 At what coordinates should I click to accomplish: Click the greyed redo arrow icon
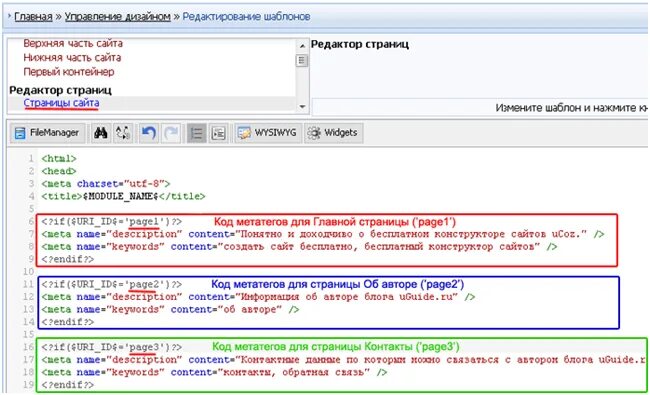pyautogui.click(x=170, y=133)
